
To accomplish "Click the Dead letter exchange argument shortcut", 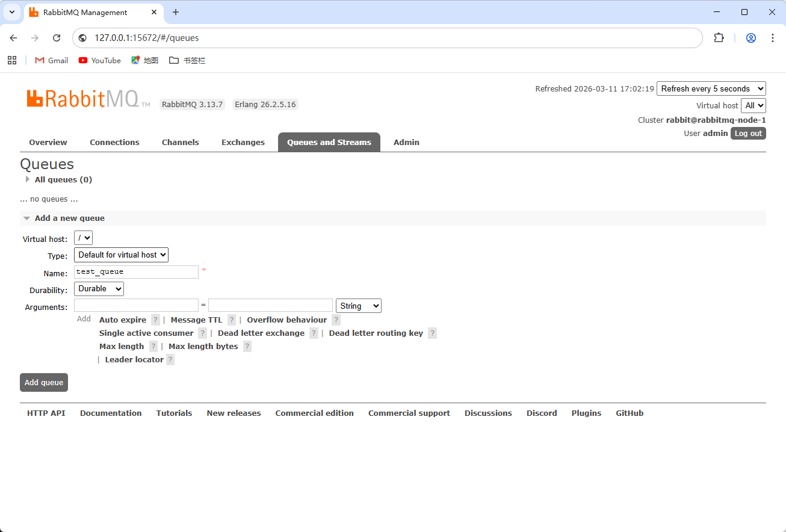I will tap(261, 333).
